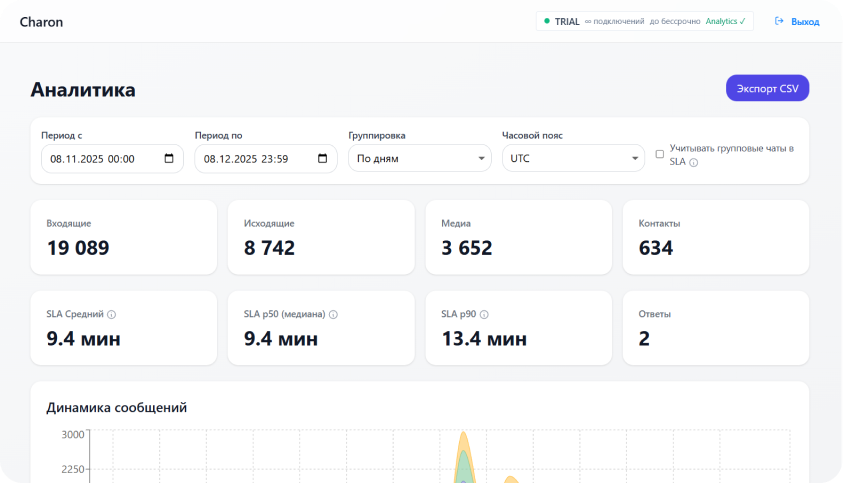Screen dimensions: 843x484
Task: Select the Контакты 634 stat card
Action: pos(716,237)
